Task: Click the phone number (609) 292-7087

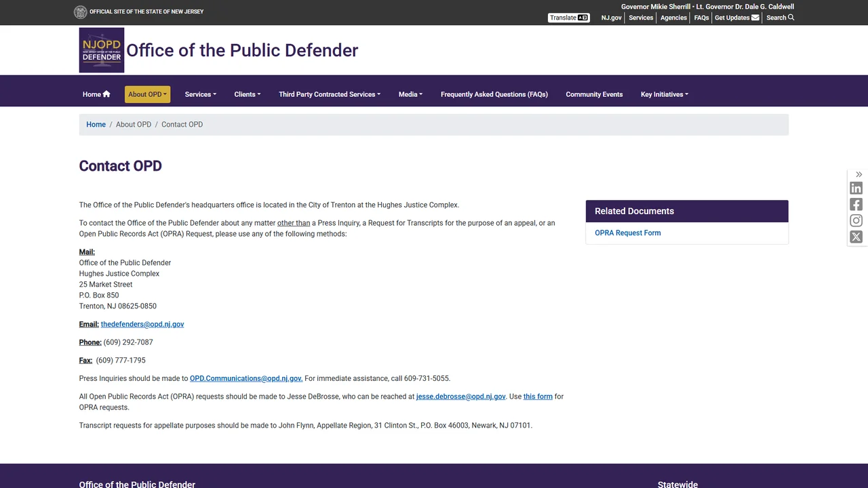Action: pos(128,342)
